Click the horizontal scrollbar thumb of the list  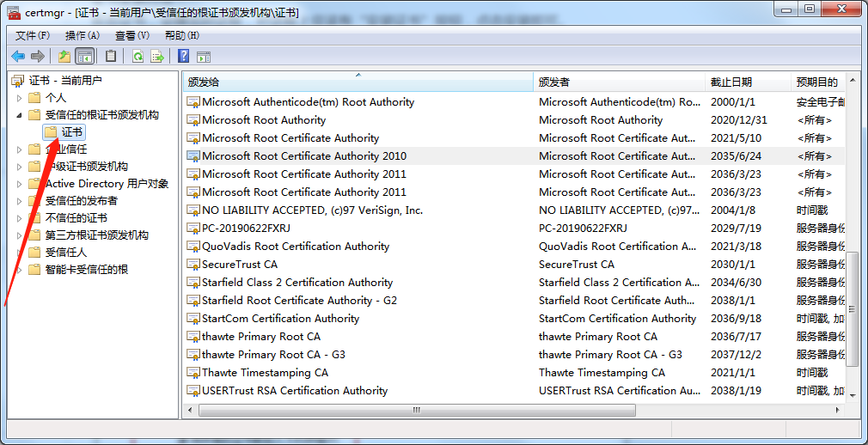(417, 411)
